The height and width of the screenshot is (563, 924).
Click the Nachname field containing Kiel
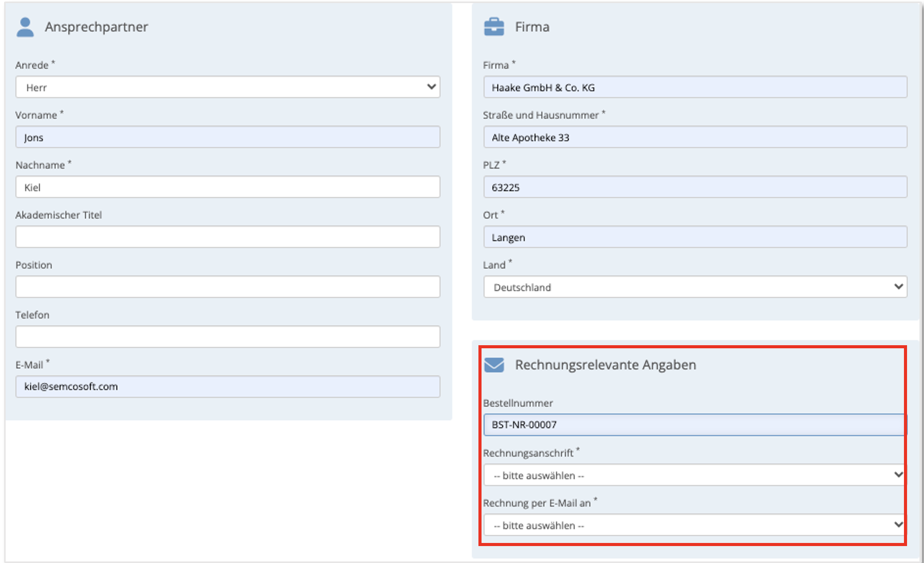pyautogui.click(x=228, y=187)
